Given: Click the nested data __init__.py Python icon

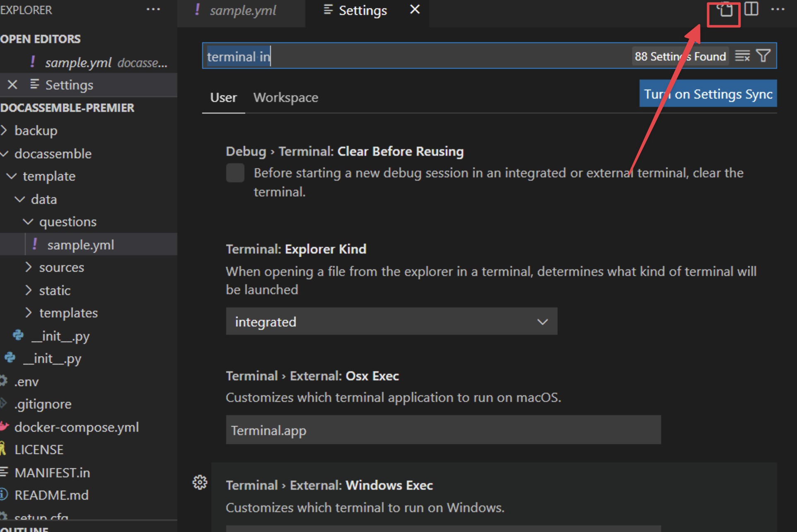Looking at the screenshot, I should tap(18, 335).
